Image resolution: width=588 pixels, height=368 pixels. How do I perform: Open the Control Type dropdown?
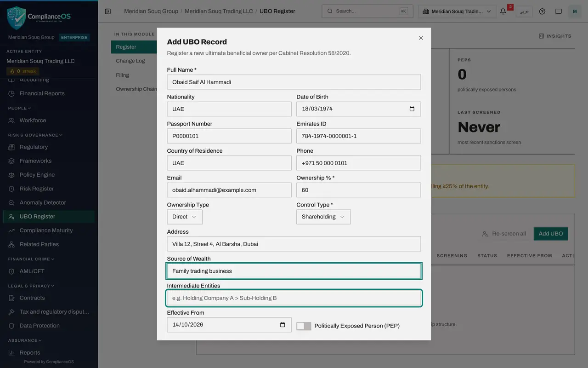pyautogui.click(x=323, y=217)
